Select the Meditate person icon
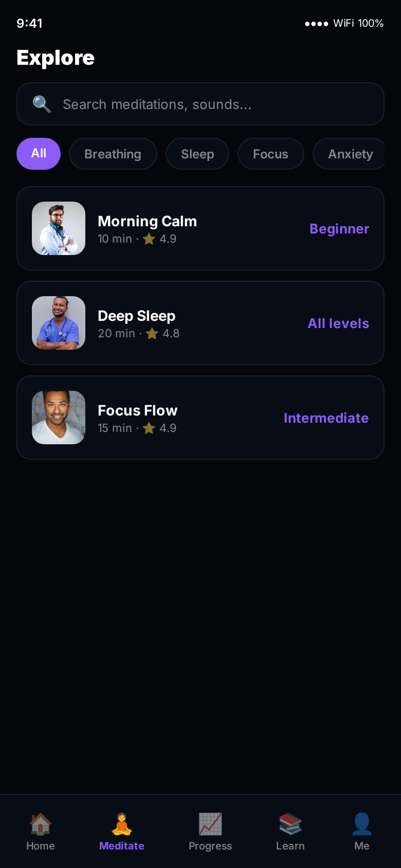401x868 pixels. tap(121, 824)
